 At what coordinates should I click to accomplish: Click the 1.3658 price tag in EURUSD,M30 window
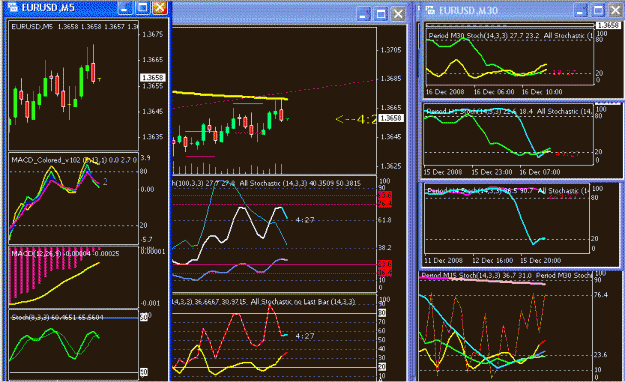click(x=609, y=25)
